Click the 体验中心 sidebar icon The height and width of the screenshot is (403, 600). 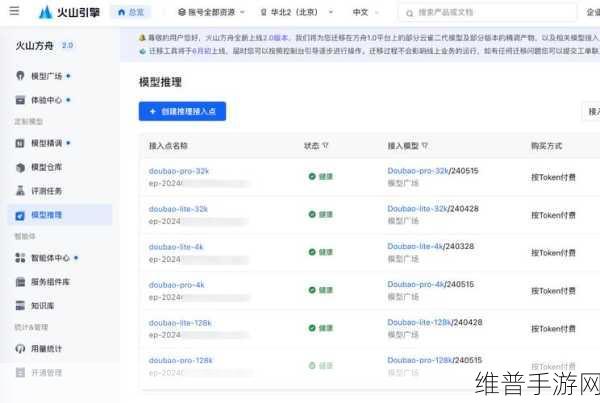click(20, 100)
